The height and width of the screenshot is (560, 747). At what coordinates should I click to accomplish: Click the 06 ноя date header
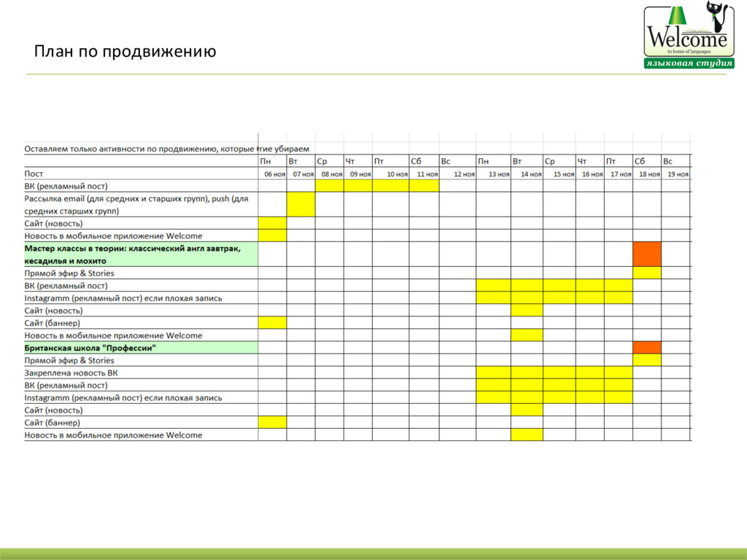pos(275,174)
